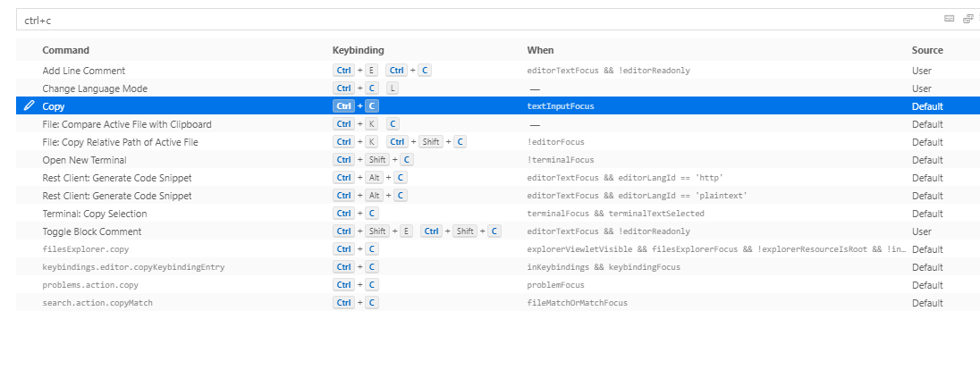Select the problems.action.copy command
Image resolution: width=980 pixels, height=370 pixels.
[90, 285]
